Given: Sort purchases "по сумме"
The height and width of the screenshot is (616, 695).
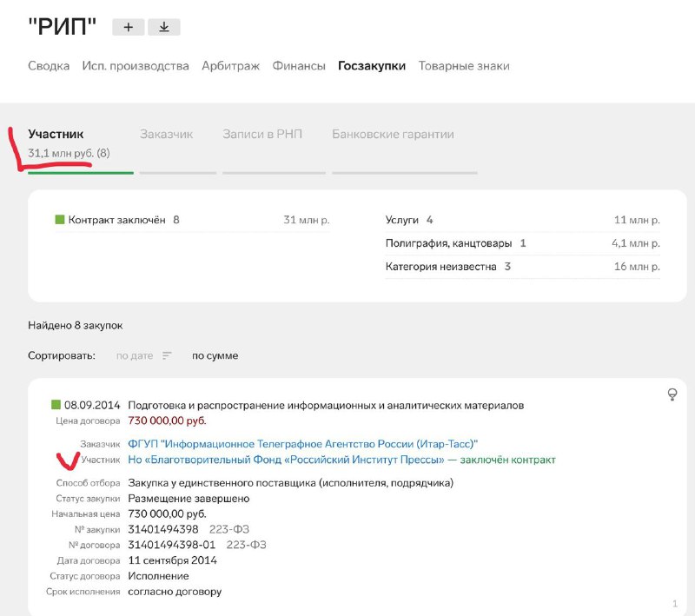Looking at the screenshot, I should (215, 355).
